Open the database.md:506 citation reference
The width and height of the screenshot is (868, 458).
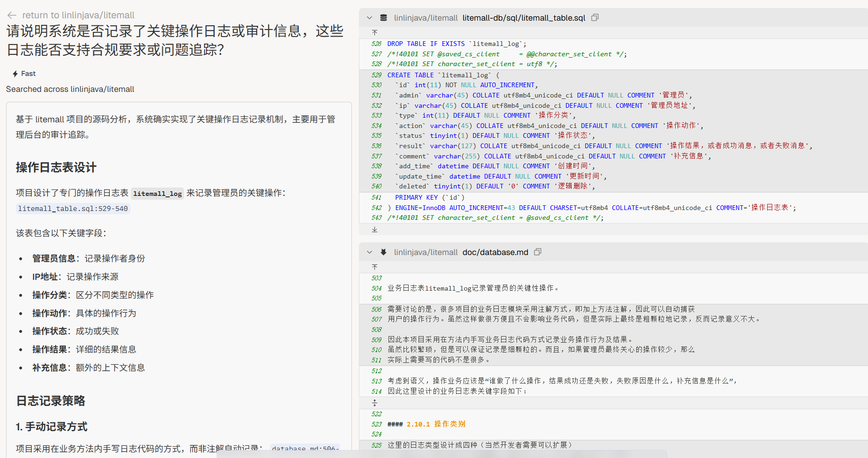(x=305, y=449)
